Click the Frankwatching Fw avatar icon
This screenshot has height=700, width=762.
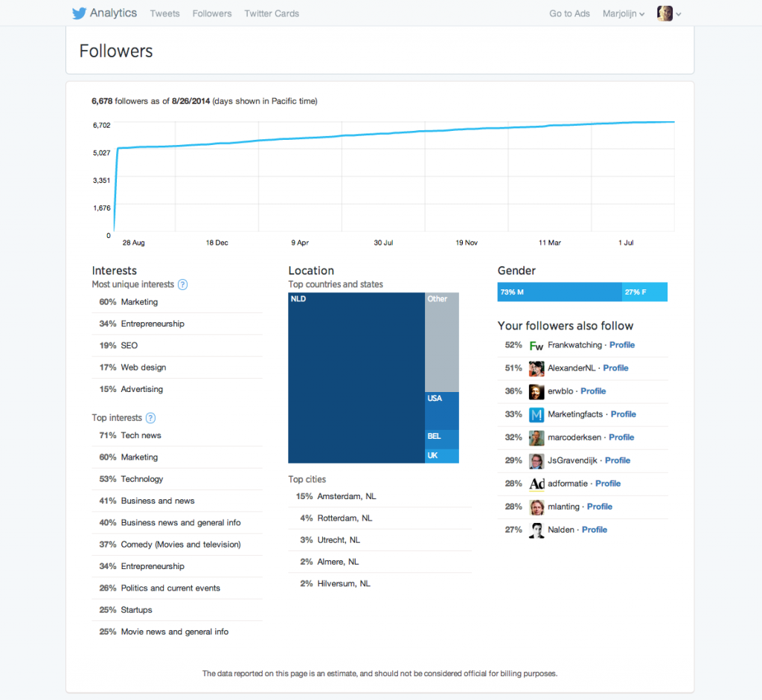tap(536, 345)
